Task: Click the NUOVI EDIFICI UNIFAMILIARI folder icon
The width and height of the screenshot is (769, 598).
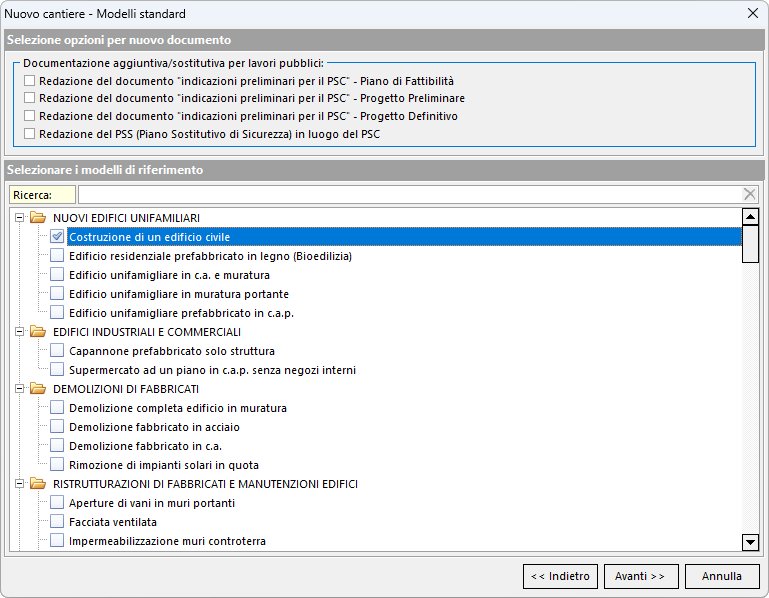Action: [x=39, y=218]
